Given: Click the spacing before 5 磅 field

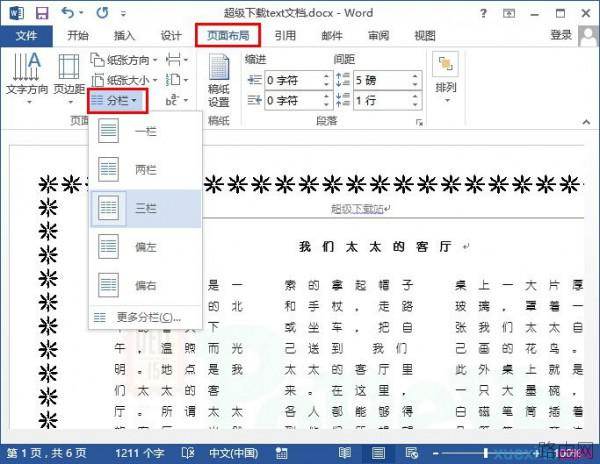Looking at the screenshot, I should (x=382, y=80).
